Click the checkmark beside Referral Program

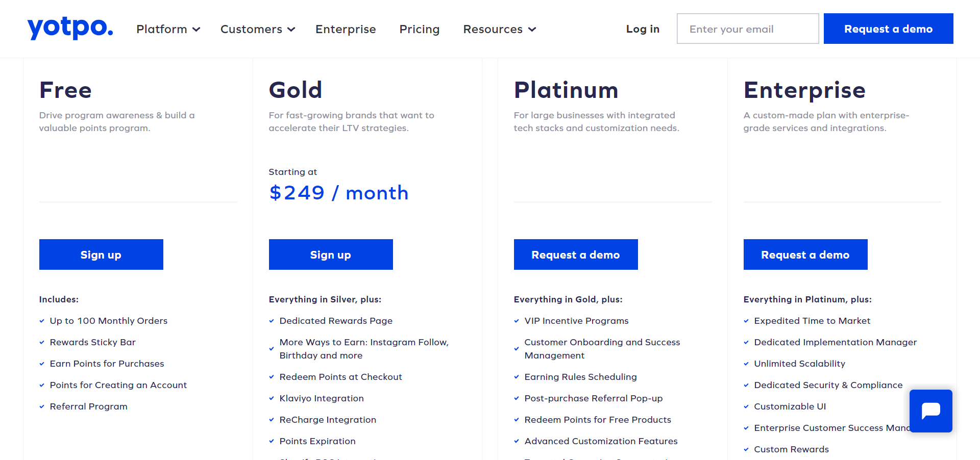point(41,407)
